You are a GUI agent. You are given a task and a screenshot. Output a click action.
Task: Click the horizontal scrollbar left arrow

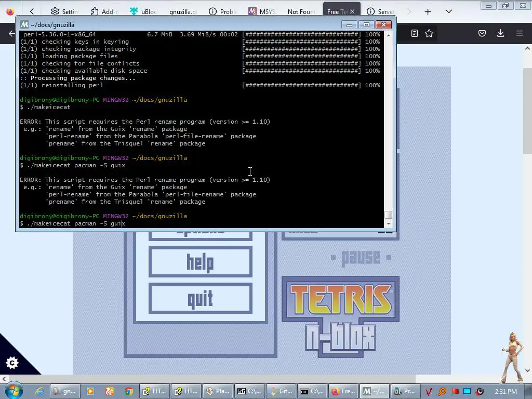tap(4, 379)
